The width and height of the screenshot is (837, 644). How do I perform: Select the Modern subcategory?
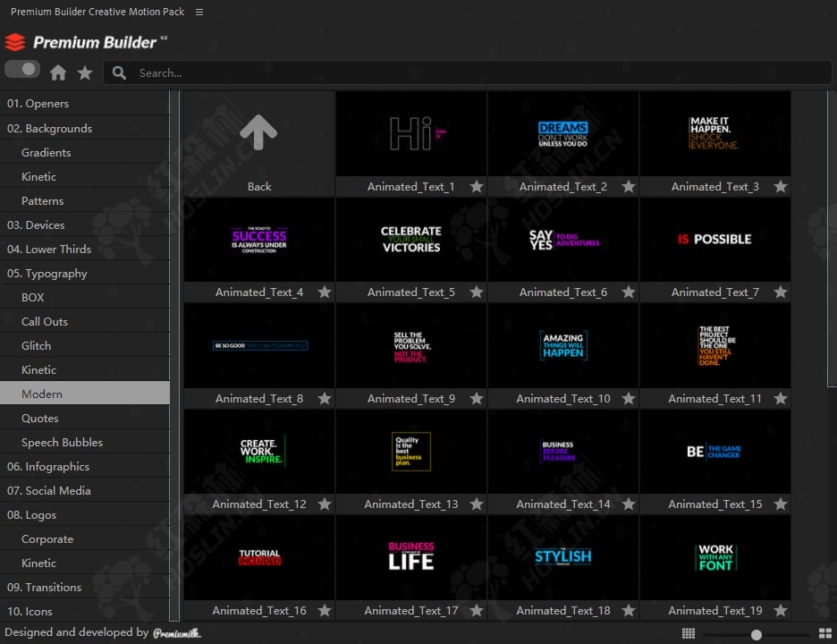(85, 394)
